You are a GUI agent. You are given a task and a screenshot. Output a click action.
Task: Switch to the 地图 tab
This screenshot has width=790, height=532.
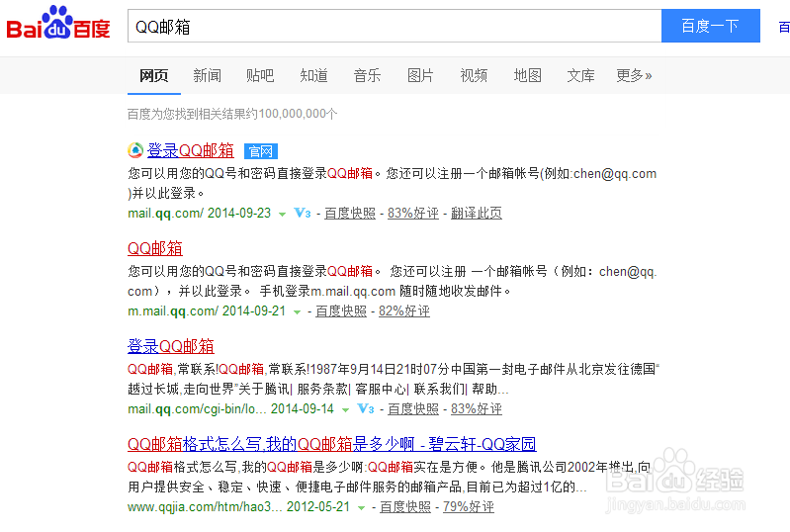(528, 75)
